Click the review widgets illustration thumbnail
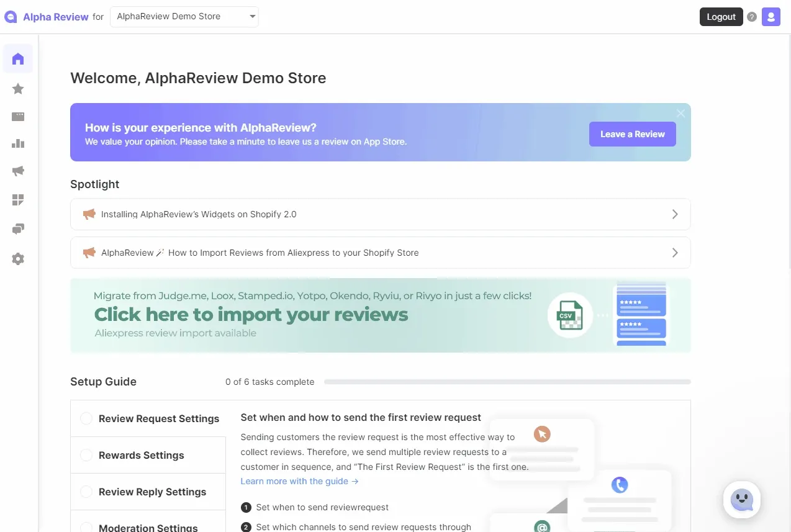The height and width of the screenshot is (532, 791). point(640,315)
